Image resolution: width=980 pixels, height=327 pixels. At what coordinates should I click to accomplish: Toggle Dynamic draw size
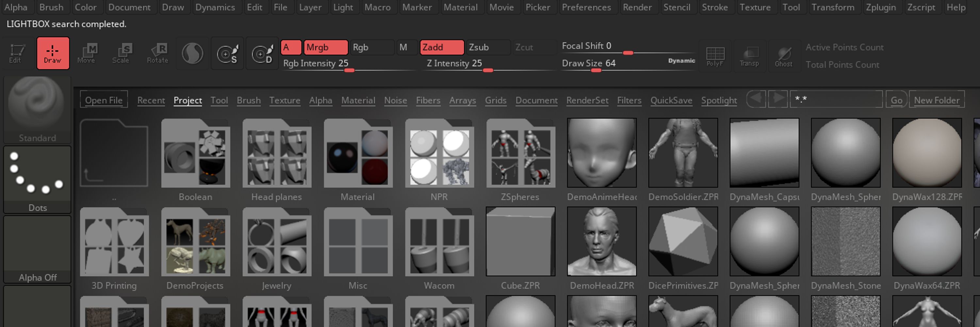click(681, 60)
